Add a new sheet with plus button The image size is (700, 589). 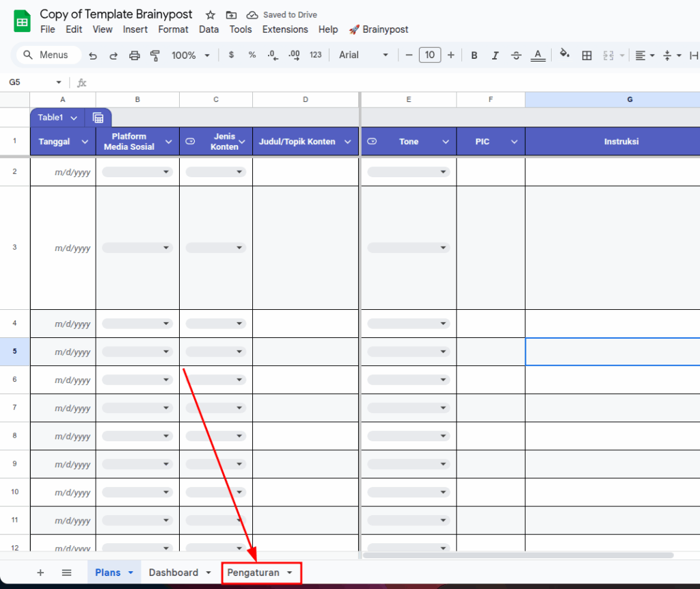(x=40, y=573)
